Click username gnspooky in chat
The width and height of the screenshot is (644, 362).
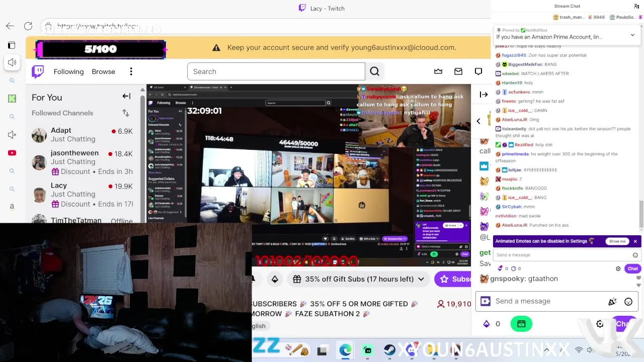point(508,279)
